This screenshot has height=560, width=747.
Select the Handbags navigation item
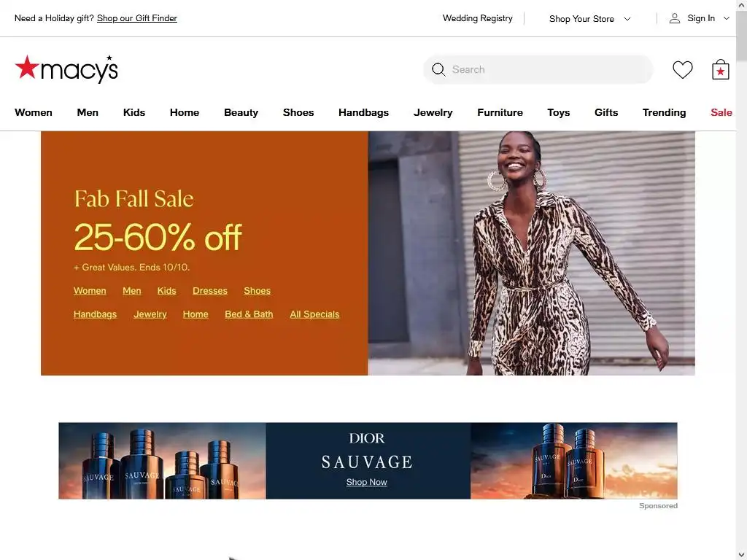tap(363, 112)
